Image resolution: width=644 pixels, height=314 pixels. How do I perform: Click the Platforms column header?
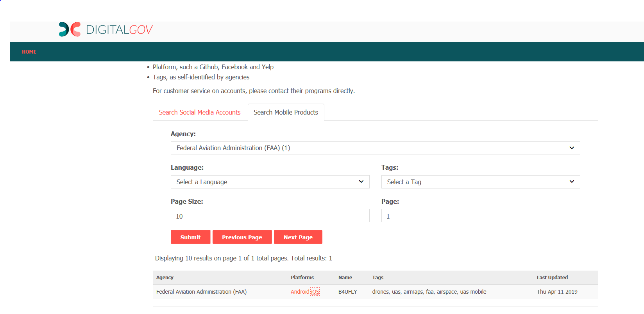pyautogui.click(x=302, y=278)
